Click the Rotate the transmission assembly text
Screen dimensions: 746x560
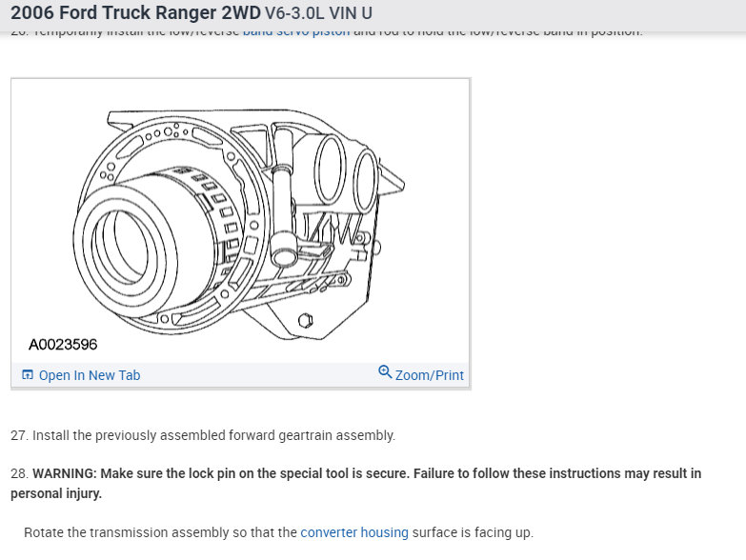(x=279, y=532)
